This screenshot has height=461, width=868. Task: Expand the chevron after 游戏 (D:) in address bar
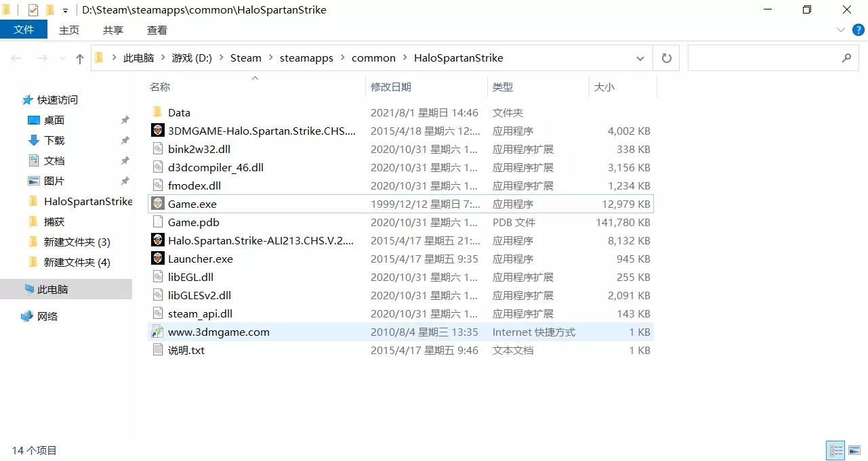221,58
